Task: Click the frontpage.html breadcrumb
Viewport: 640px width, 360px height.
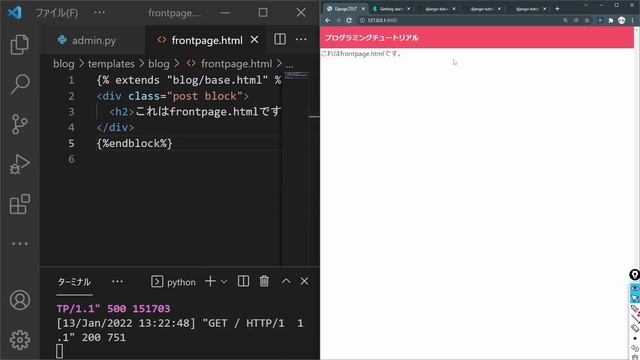Action: (230, 64)
